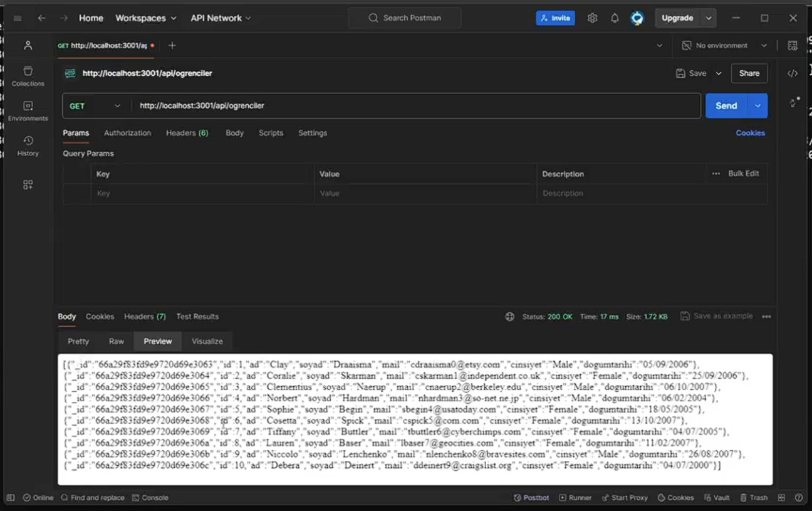Open the settings gear icon
The height and width of the screenshot is (511, 812).
point(592,18)
